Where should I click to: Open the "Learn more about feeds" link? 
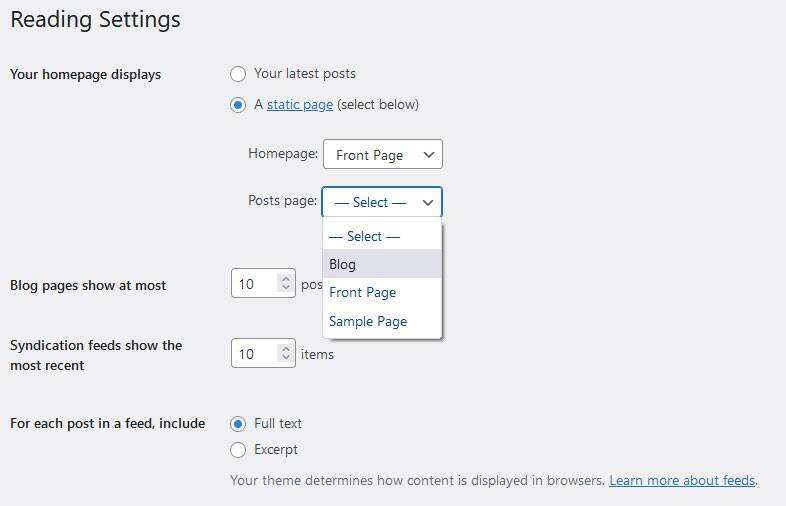click(682, 480)
